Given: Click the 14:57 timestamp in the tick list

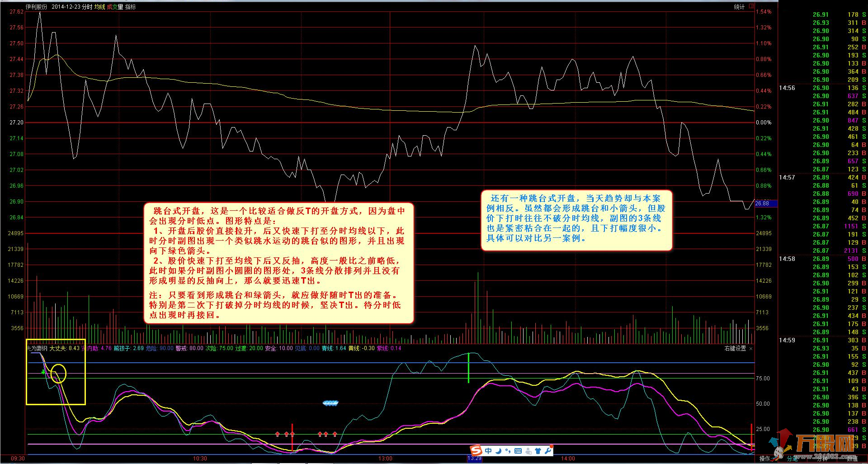Looking at the screenshot, I should [787, 177].
